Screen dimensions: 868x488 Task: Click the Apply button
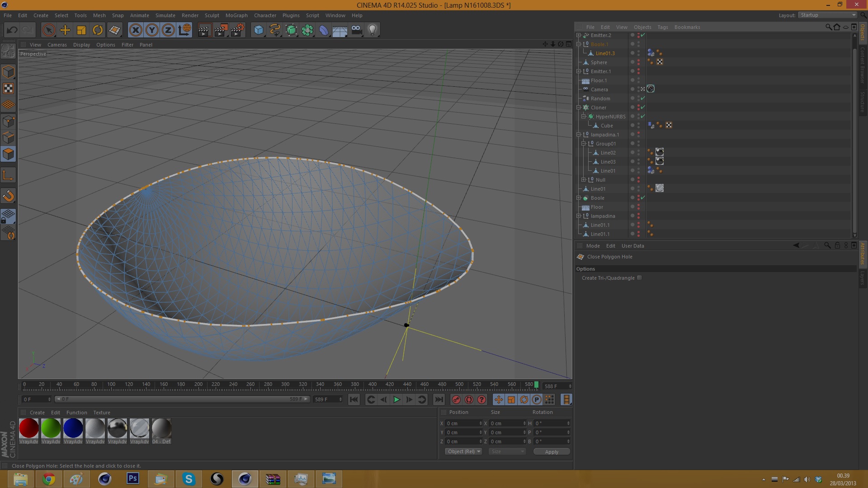(x=552, y=451)
